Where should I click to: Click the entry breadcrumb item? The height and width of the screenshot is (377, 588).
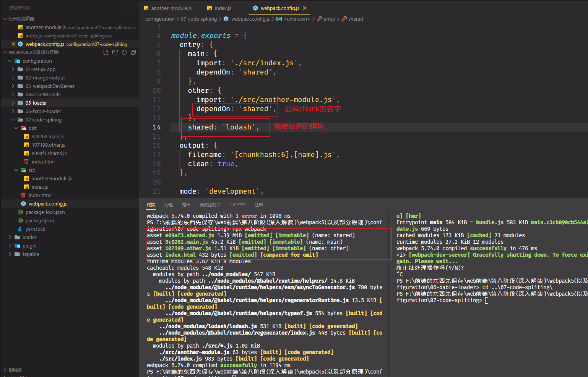point(329,19)
